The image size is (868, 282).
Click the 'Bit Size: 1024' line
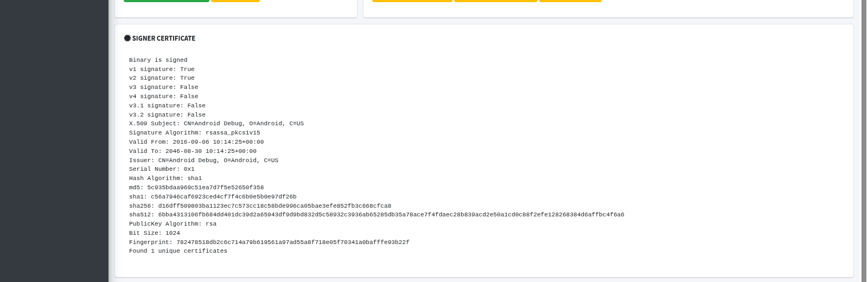[x=155, y=233]
